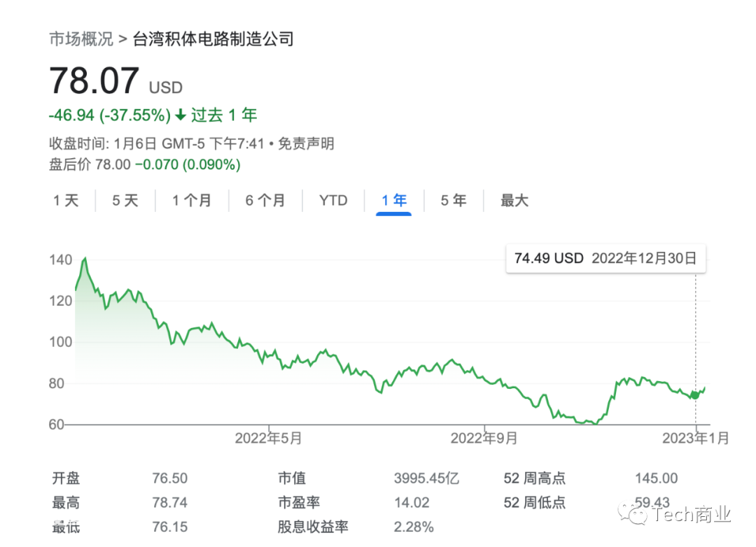
Task: Click the 最低 value 76.15
Action: pos(169,527)
